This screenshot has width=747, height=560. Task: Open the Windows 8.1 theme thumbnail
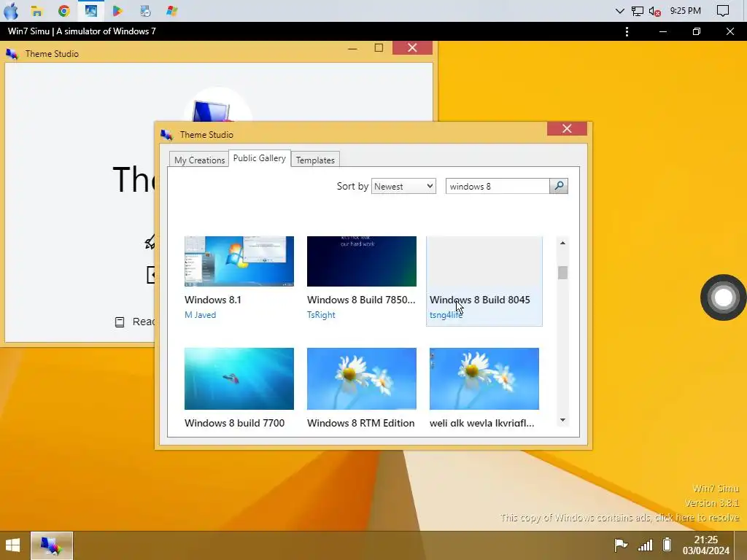tap(239, 261)
